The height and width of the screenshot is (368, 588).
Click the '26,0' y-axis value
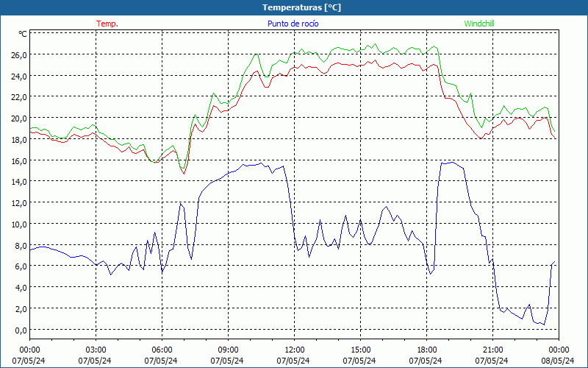click(19, 55)
